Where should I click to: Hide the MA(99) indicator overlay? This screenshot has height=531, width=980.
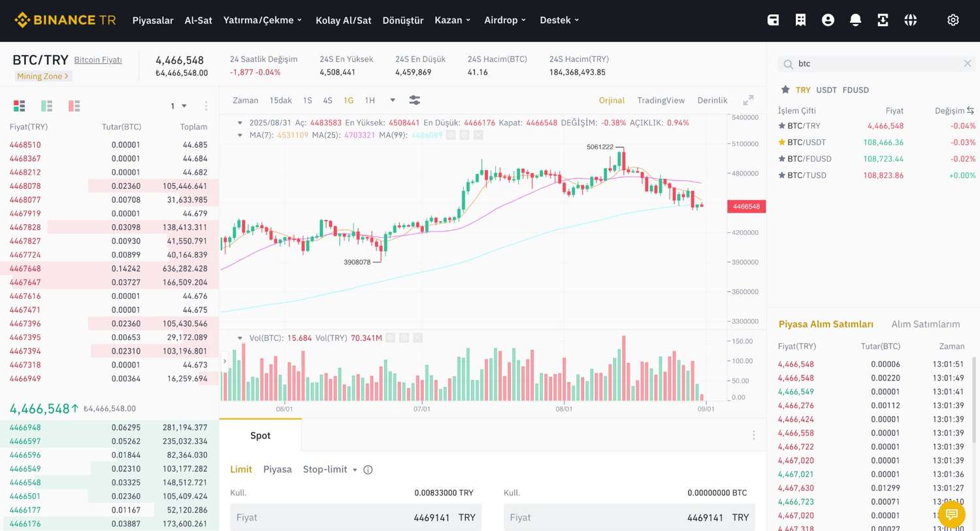[x=451, y=135]
